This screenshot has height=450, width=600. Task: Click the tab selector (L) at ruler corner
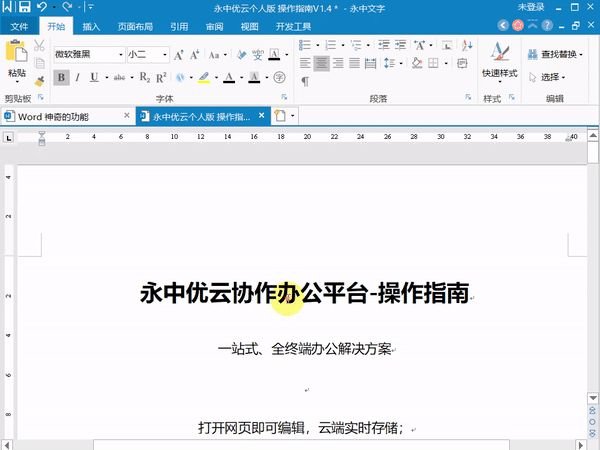coord(8,137)
